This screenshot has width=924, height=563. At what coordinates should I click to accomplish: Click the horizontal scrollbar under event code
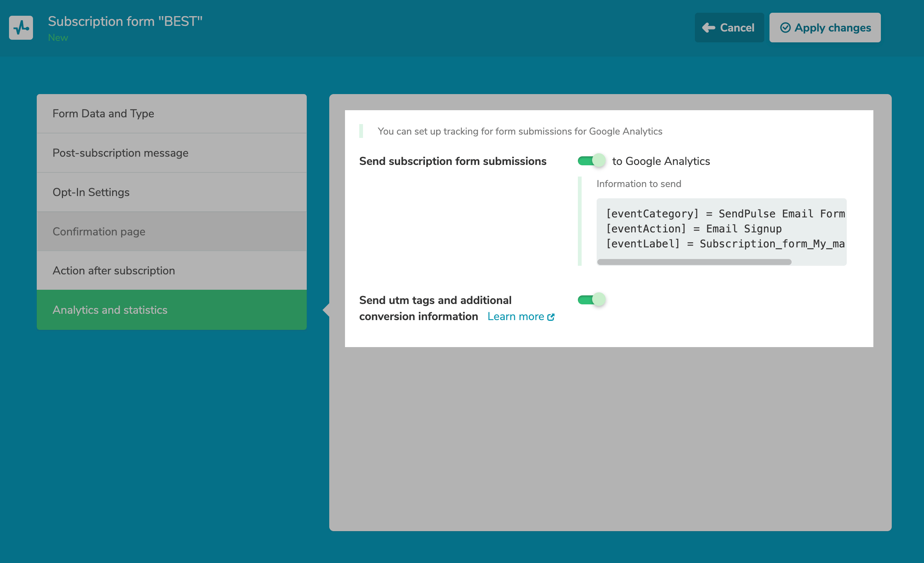(694, 262)
